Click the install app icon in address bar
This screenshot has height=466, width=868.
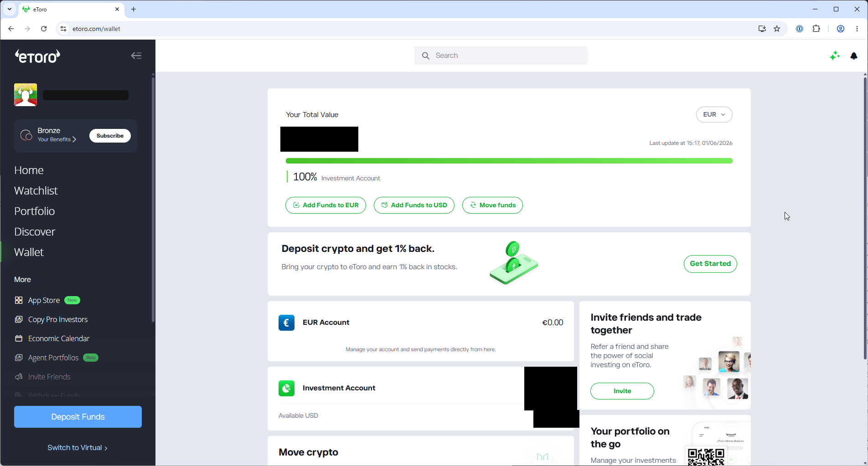pyautogui.click(x=762, y=29)
